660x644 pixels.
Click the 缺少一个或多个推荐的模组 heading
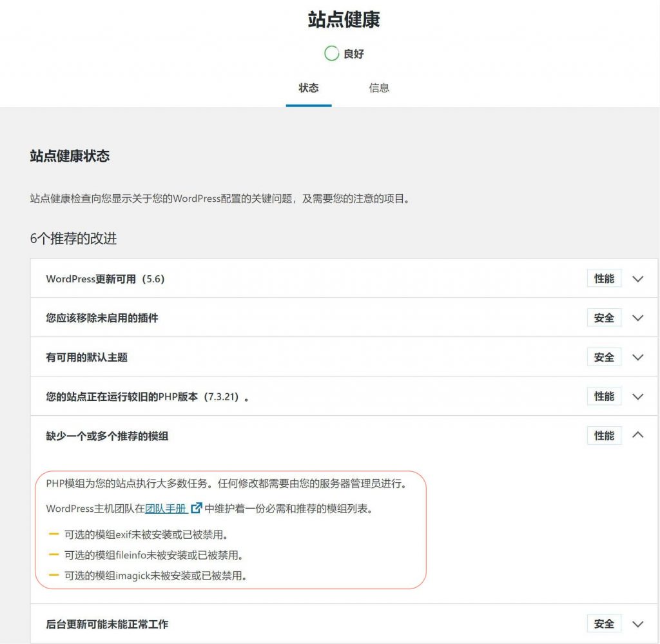pos(107,436)
